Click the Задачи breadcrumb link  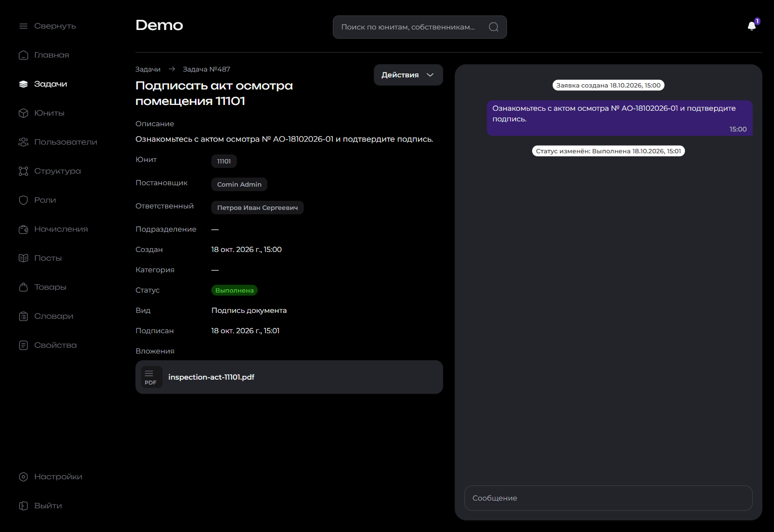[x=148, y=69]
